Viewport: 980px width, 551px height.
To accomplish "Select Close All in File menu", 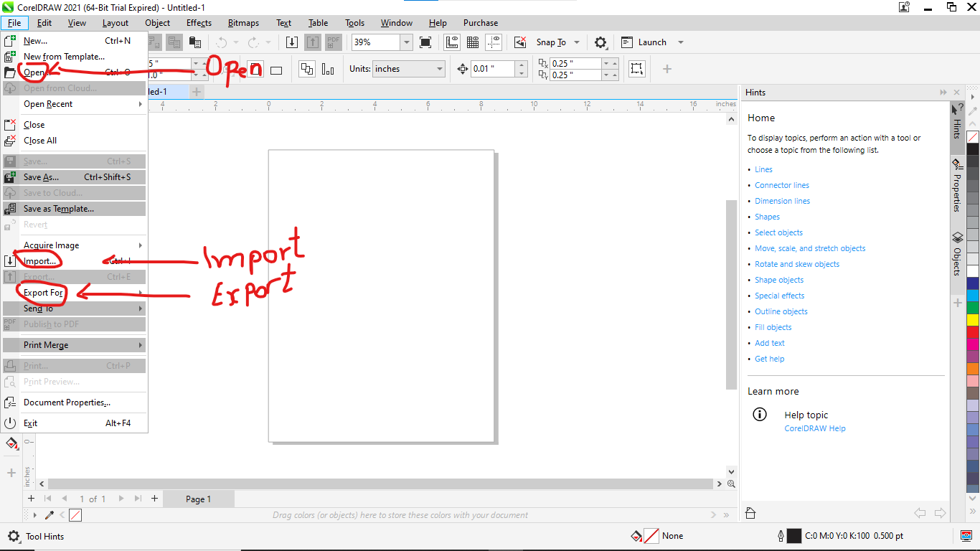I will tap(75, 141).
